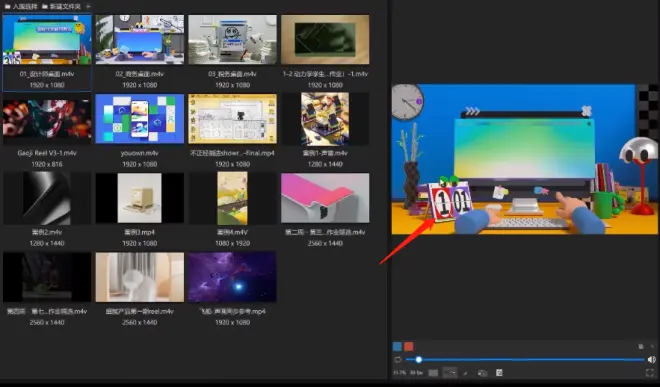Screen dimensions: 660x387
Task: Open the notes icon in player bar
Action: [x=499, y=373]
